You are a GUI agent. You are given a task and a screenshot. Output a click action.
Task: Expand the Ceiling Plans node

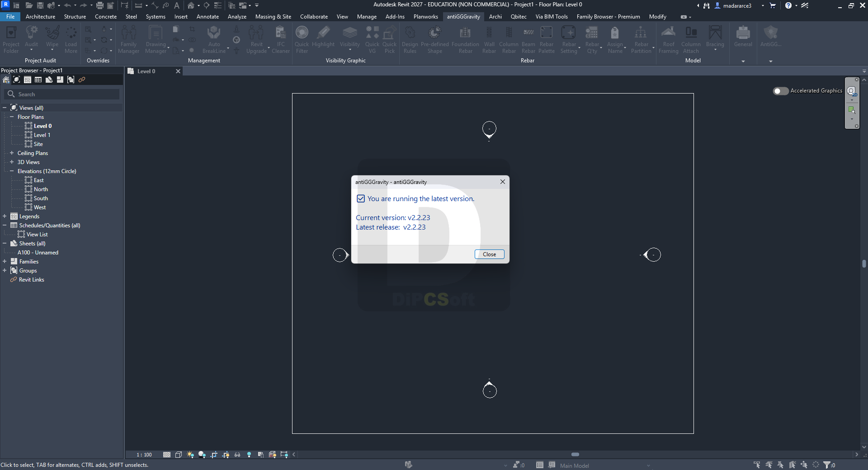tap(12, 153)
